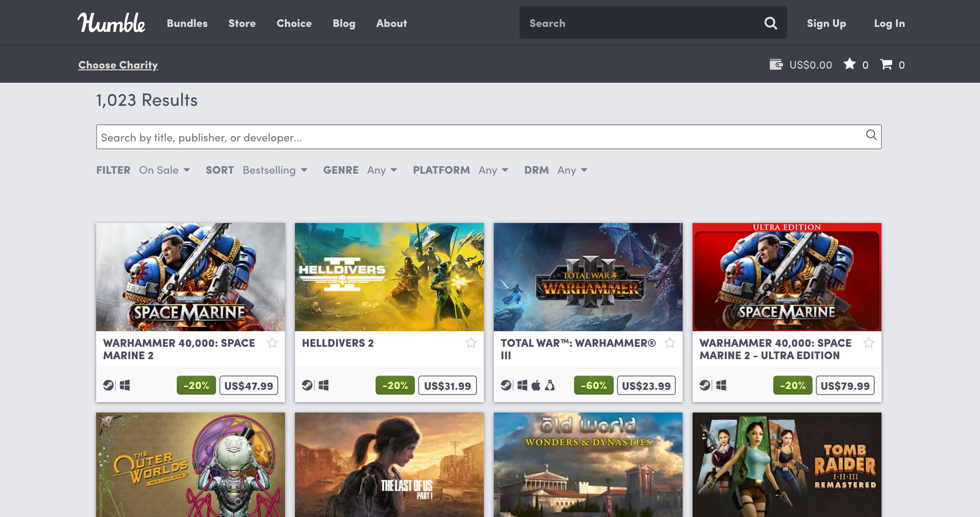Open the wishlist star icon in header

tap(850, 64)
